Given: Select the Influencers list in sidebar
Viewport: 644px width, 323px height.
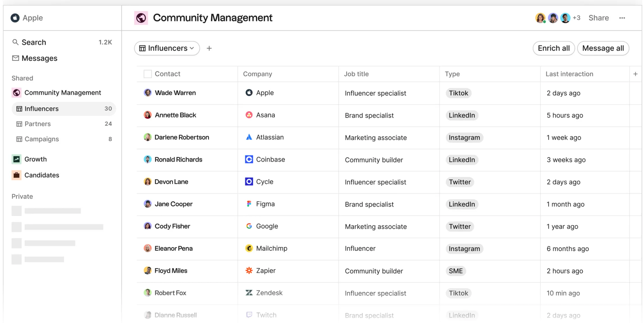Looking at the screenshot, I should click(64, 109).
